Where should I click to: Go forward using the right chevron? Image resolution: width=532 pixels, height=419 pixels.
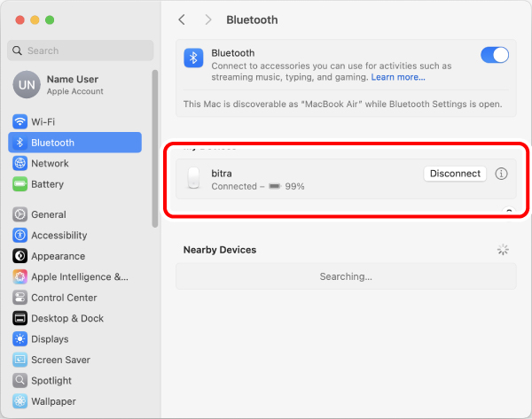(x=208, y=19)
